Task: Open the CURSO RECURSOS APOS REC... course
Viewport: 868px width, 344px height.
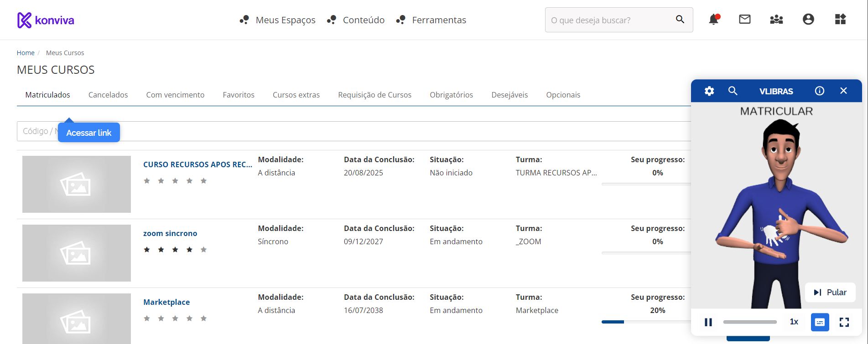Action: (x=198, y=164)
